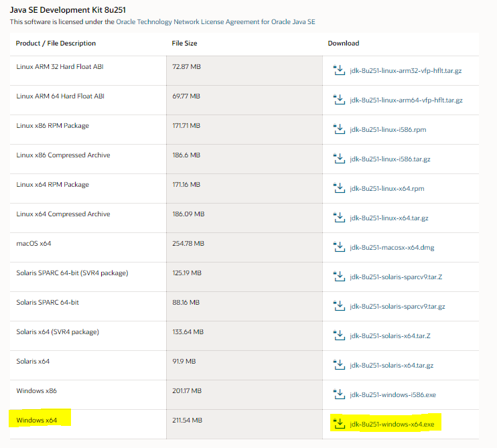Open jdk-8u251-solaris-x64.tar.gz download link
Image resolution: width=497 pixels, height=448 pixels.
click(x=391, y=366)
